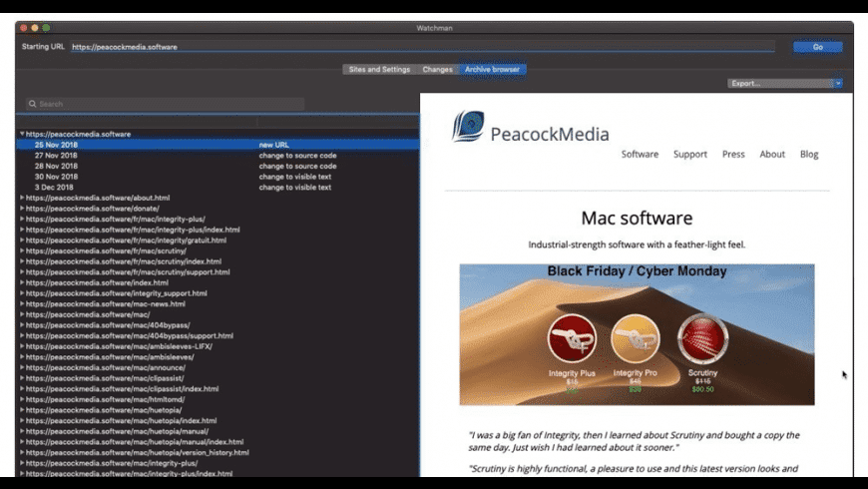Select the 25 Nov 2018 new URL row
The image size is (868, 489).
[x=217, y=145]
